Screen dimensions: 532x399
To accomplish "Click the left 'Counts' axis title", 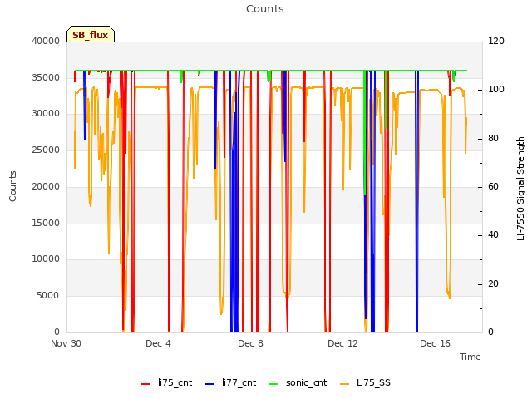I will pyautogui.click(x=12, y=186).
